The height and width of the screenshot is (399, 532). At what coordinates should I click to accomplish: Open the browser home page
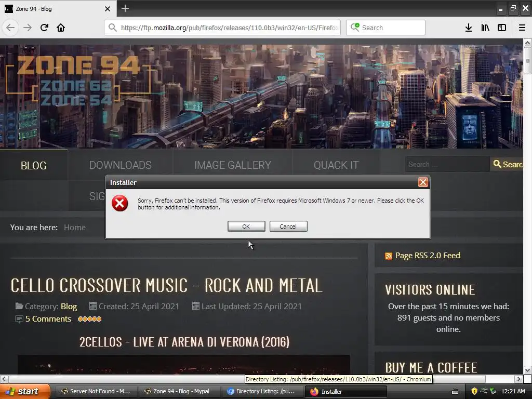[x=61, y=28]
